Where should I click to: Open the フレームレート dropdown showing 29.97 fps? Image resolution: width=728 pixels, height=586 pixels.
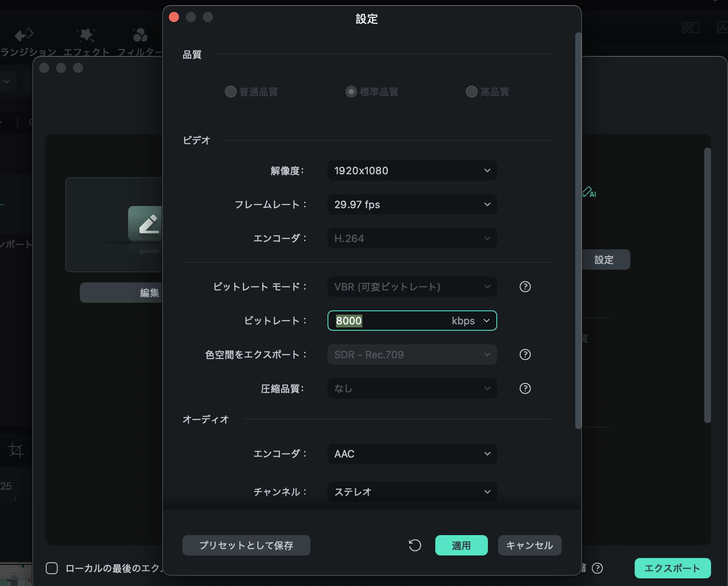pos(412,204)
